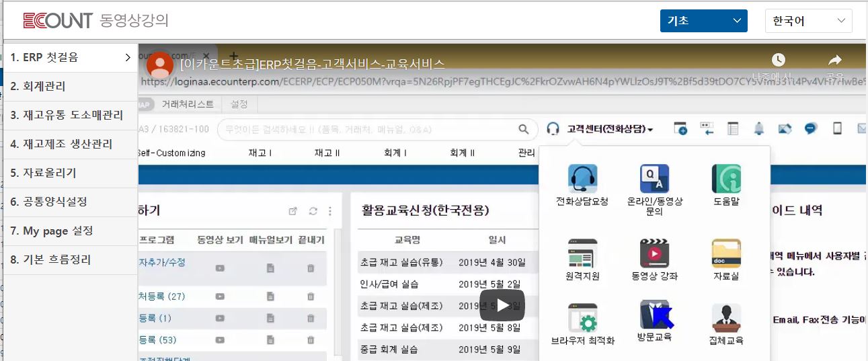Select 8. 기본 흐름정리 menu item
Viewport: 868px width, 361px height.
[x=71, y=260]
